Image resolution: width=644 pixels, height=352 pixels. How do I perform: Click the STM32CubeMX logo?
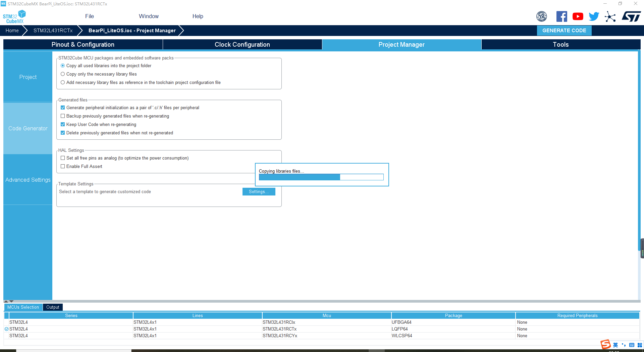pos(14,16)
